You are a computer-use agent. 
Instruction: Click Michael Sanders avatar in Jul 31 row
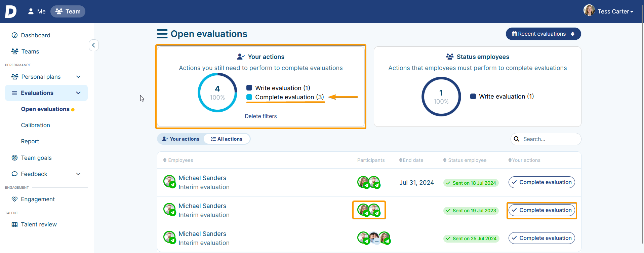(170, 181)
